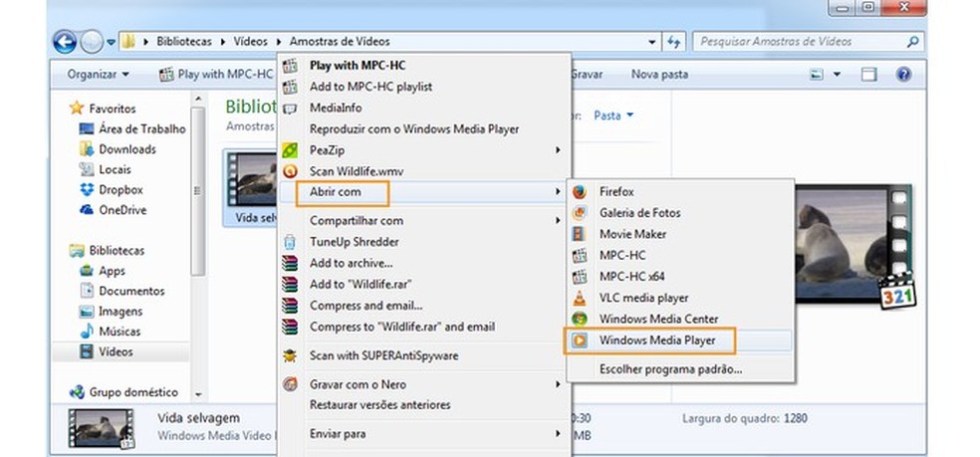Viewport: 980px width, 457px height.
Task: Open the Imagens library
Action: coord(111,312)
